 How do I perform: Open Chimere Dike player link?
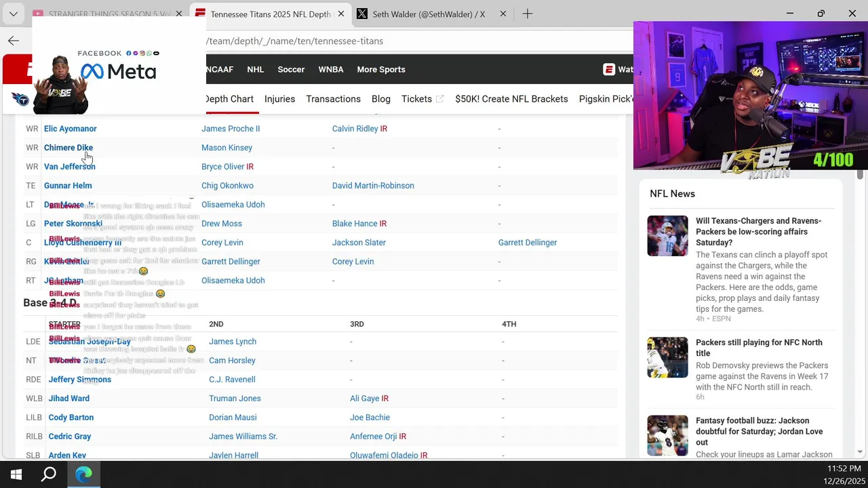tap(68, 148)
